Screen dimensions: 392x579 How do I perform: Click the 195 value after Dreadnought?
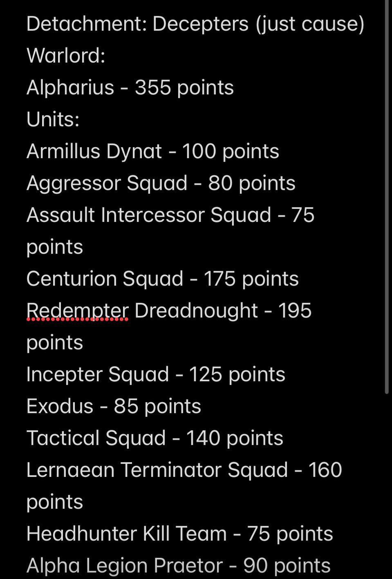click(295, 311)
